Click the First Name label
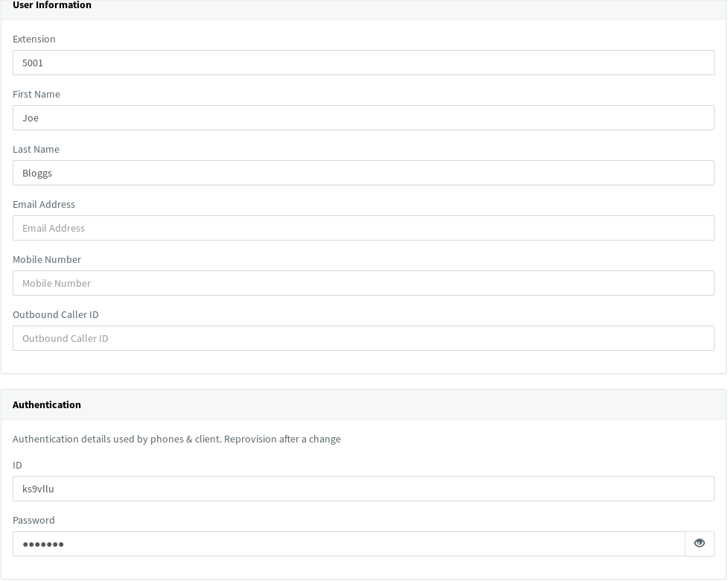This screenshot has width=728, height=581. pos(36,95)
